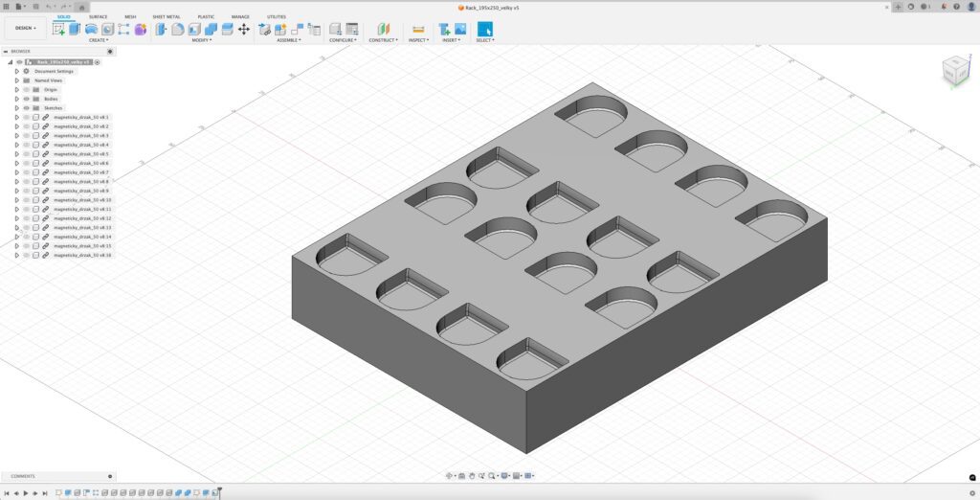The height and width of the screenshot is (500, 980).
Task: Switch to the Mesh tab
Action: (x=130, y=17)
